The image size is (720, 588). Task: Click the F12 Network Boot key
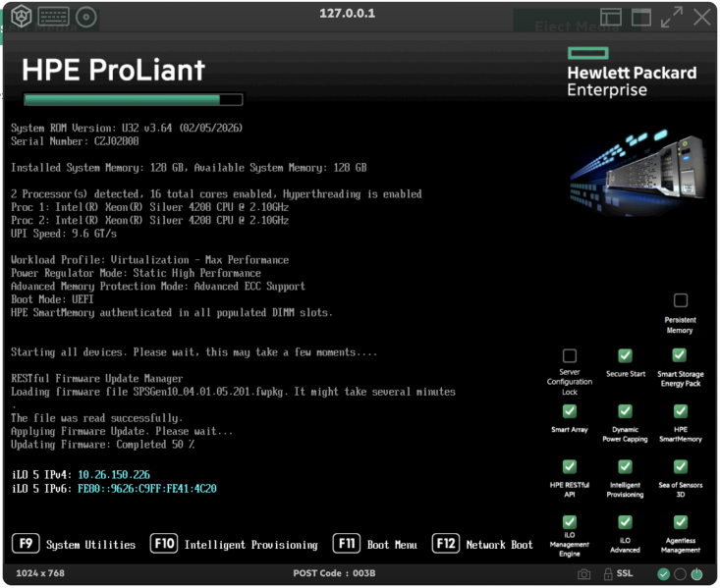pyautogui.click(x=445, y=544)
